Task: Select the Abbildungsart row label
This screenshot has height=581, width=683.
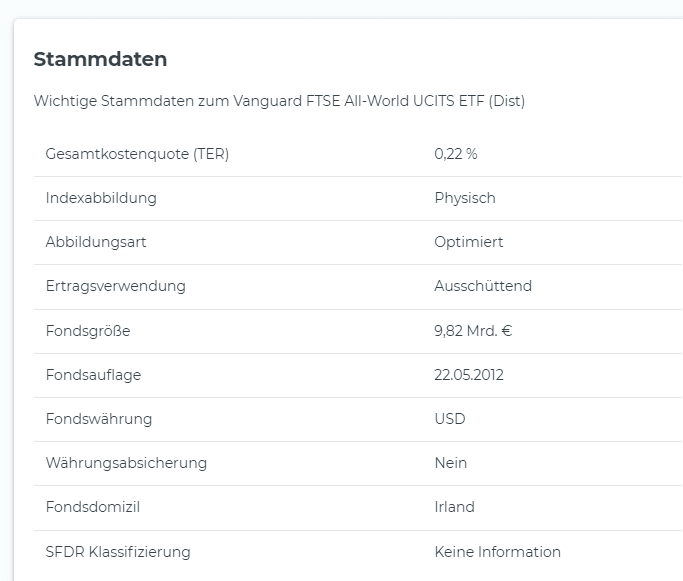Action: pos(96,242)
